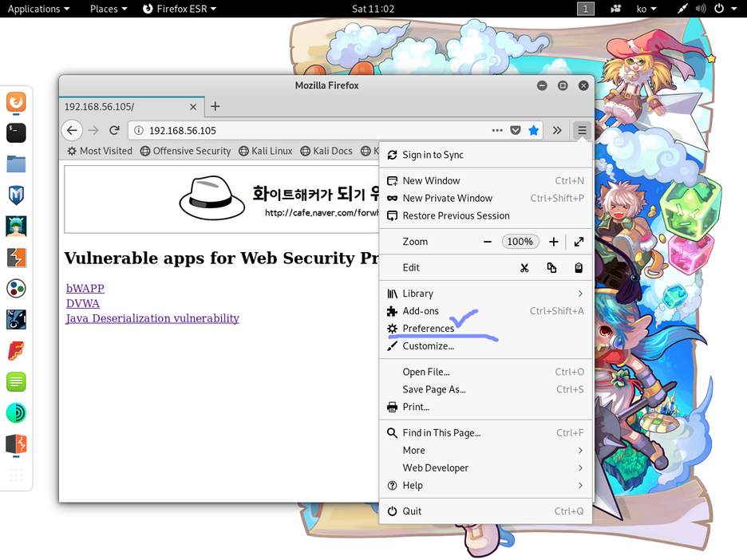747x560 pixels.
Task: Click the forward arrow in Firefox toolbar
Action: [93, 130]
